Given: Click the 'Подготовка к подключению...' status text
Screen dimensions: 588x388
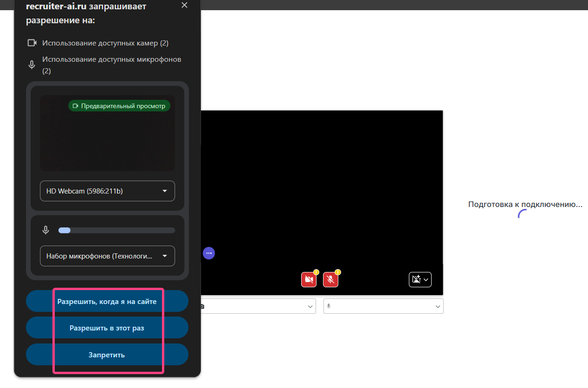Looking at the screenshot, I should 525,204.
